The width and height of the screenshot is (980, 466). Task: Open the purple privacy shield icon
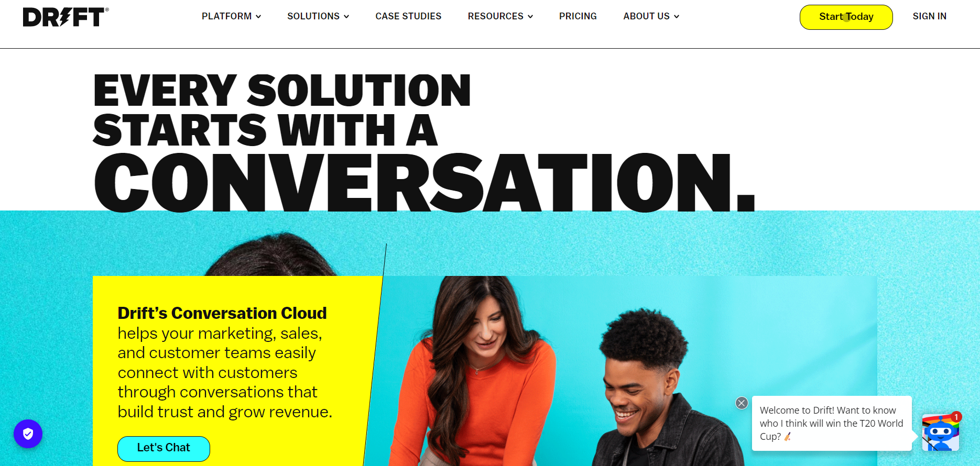[x=28, y=434]
